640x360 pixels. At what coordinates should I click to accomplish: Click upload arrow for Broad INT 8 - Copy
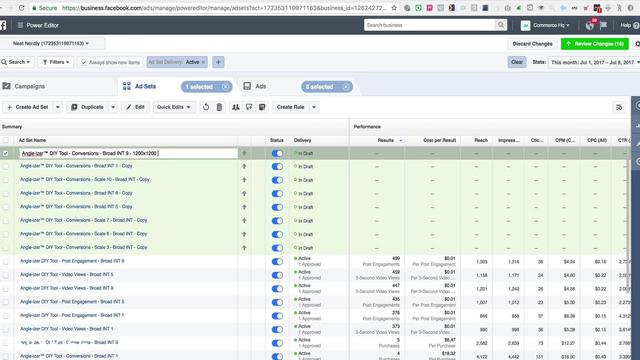click(x=244, y=193)
